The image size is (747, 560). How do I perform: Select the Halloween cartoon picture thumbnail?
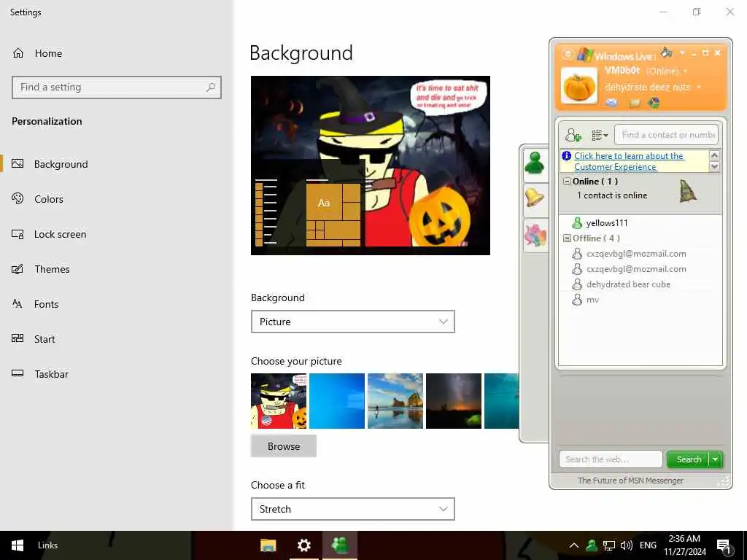point(279,401)
